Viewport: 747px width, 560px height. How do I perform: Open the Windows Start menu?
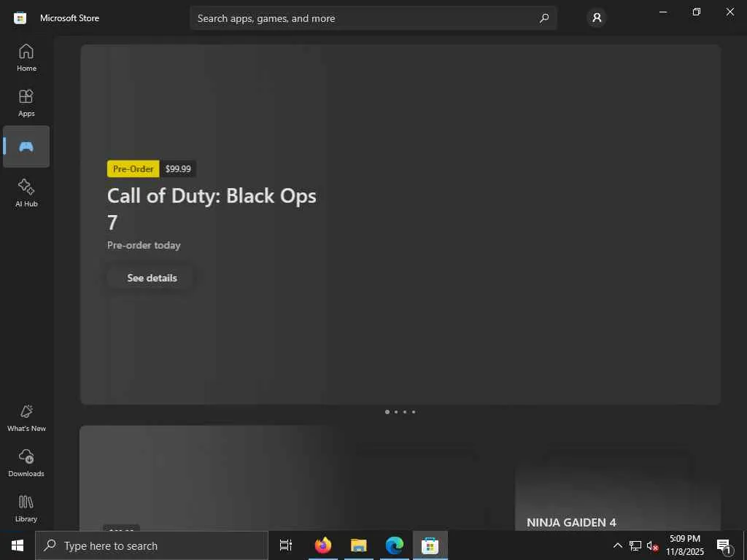18,545
